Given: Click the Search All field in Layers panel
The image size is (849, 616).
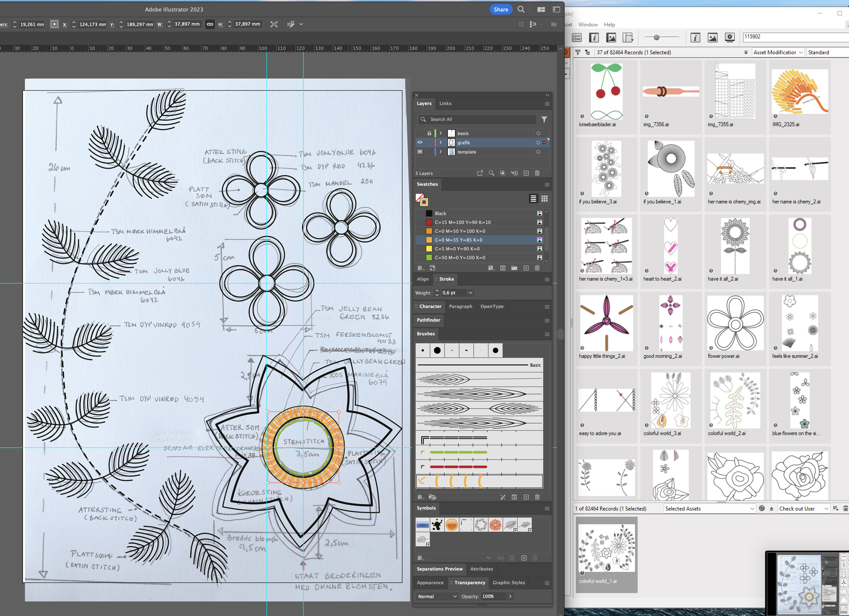Looking at the screenshot, I should pos(477,119).
